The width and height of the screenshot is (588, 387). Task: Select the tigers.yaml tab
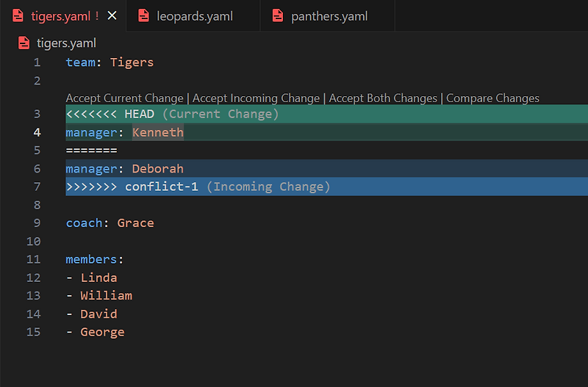(x=60, y=15)
